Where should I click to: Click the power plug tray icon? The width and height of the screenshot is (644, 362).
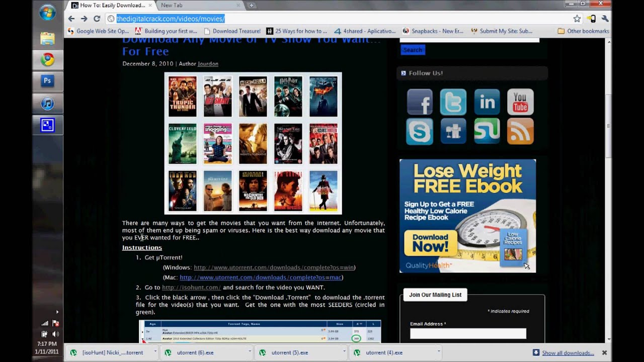[x=45, y=334]
